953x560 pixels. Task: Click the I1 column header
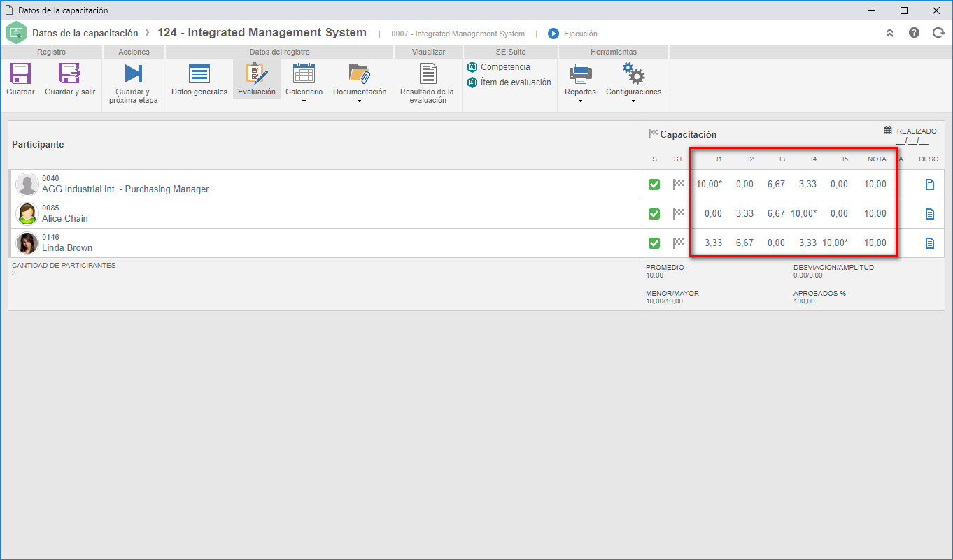point(719,159)
